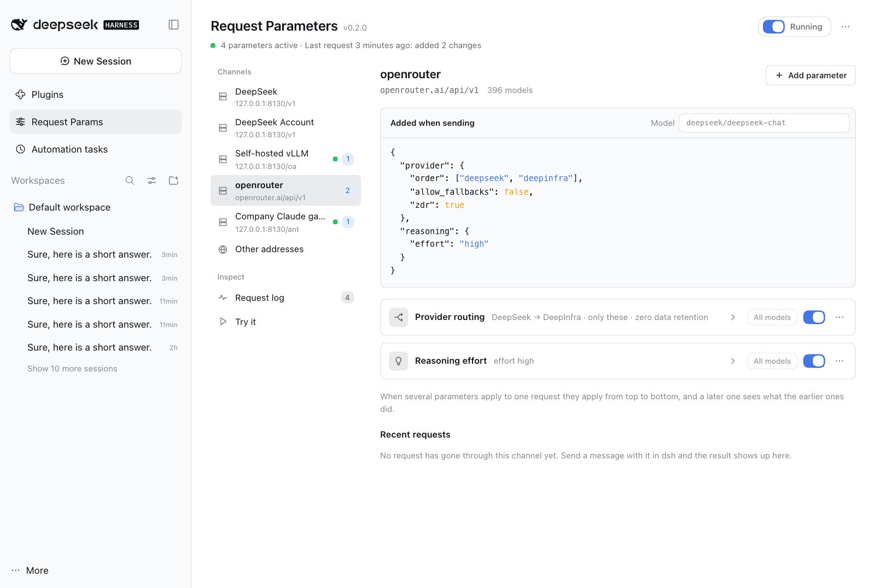Click the Provider routing branch icon

[x=399, y=317]
